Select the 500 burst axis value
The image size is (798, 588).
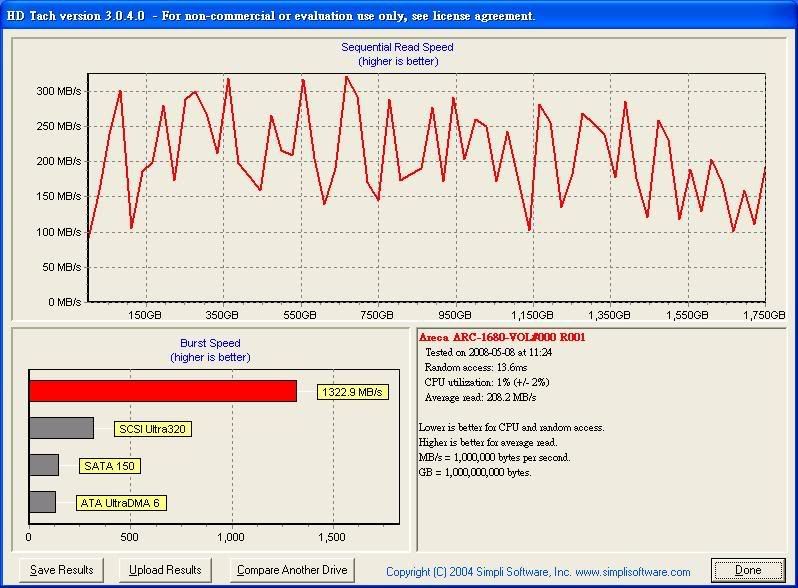(129, 537)
